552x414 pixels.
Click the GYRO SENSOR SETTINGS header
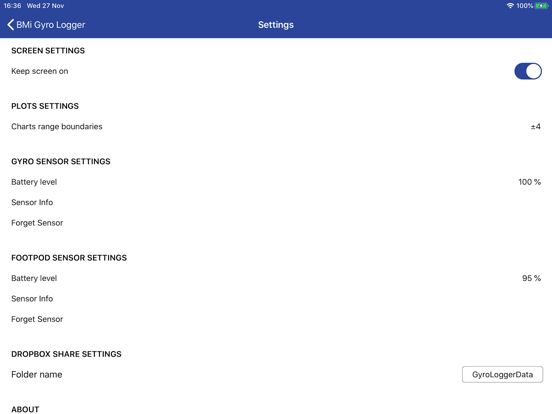pyautogui.click(x=61, y=161)
